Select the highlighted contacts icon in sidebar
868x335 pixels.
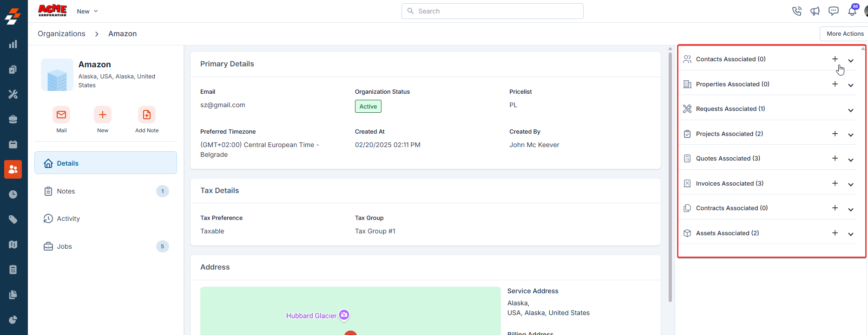13,169
